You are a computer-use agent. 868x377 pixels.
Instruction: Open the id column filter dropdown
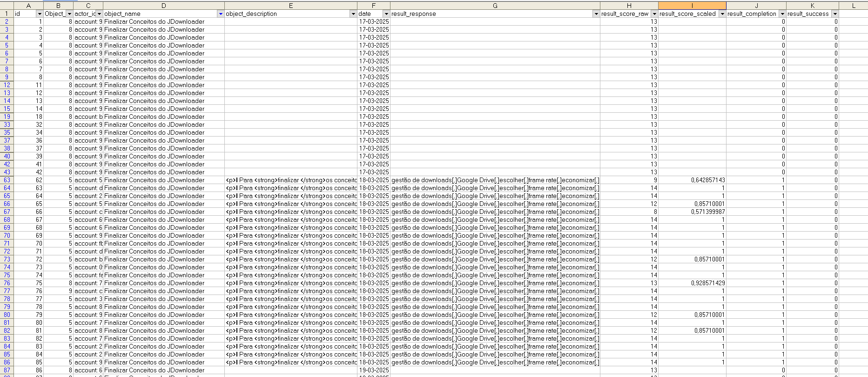39,14
